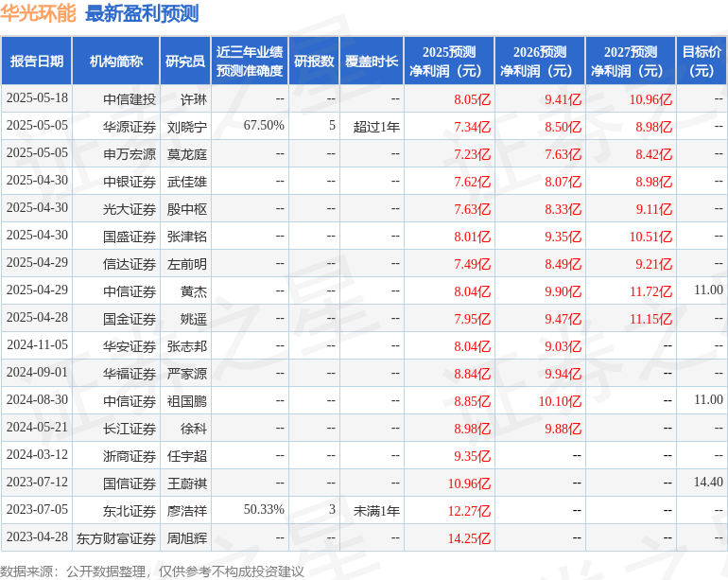Click researcher 莫龙庭

tap(187, 154)
